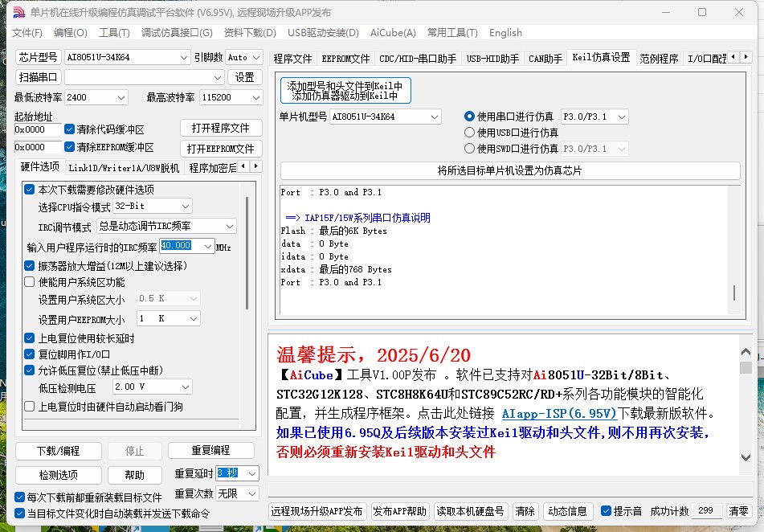Click 打开程序文件 button

221,128
